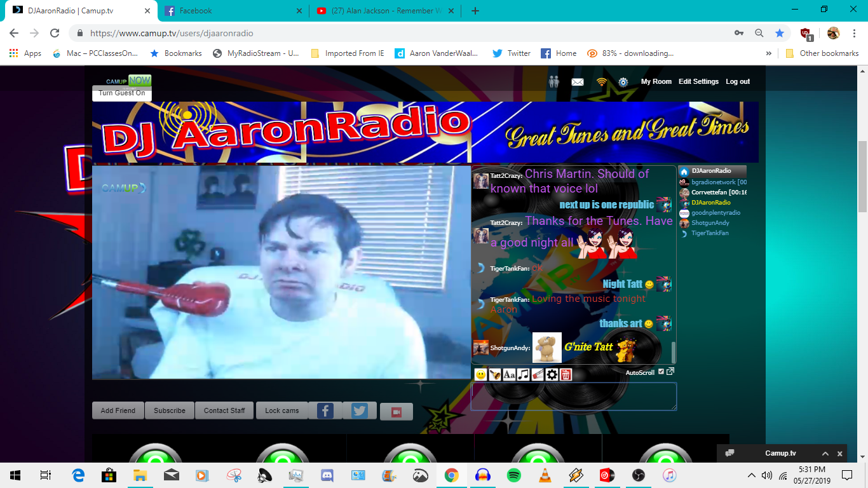Click the taskbar volume speaker icon
This screenshot has width=868, height=488.
[767, 475]
